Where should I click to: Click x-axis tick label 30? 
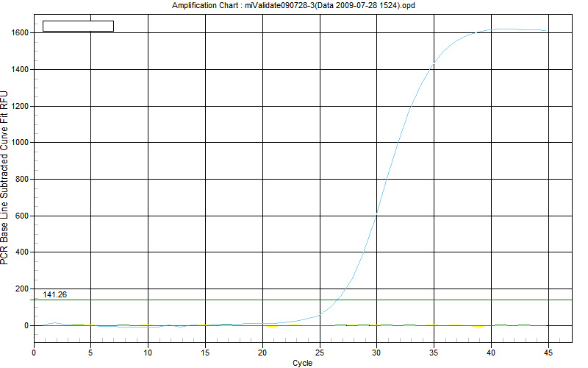click(x=376, y=353)
